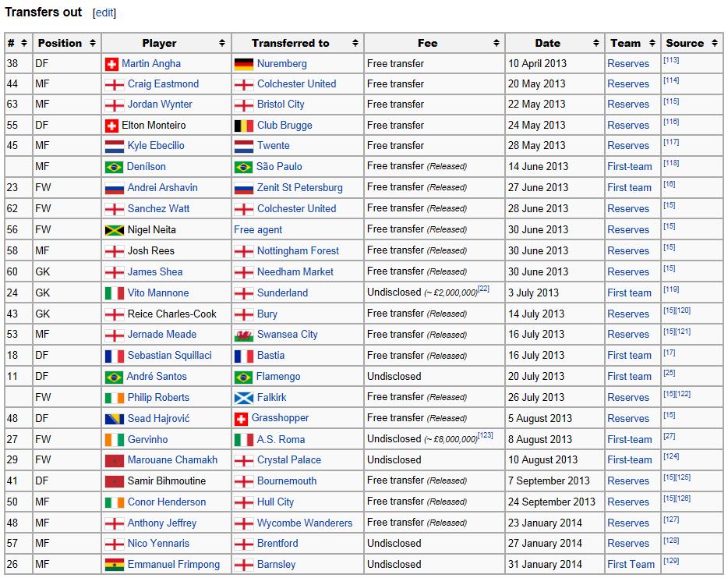The width and height of the screenshot is (728, 578).
Task: Sort table by Date column arrows
Action: point(596,44)
